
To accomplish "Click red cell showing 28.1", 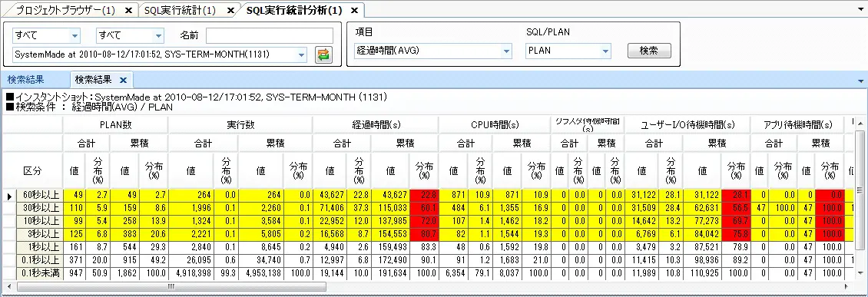I will 736,195.
